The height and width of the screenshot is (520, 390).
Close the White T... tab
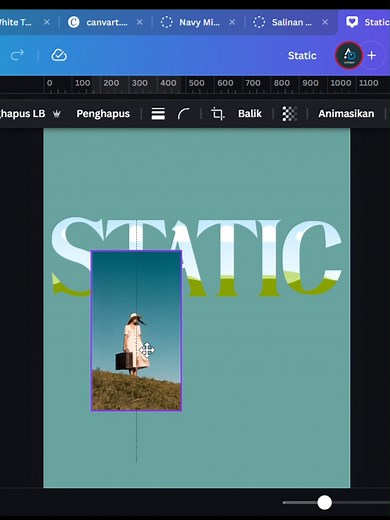tap(47, 22)
